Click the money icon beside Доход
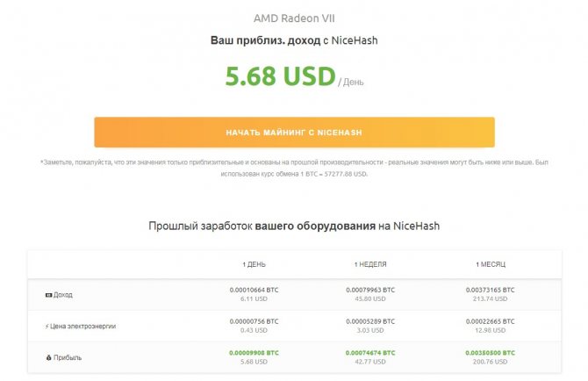 48,295
